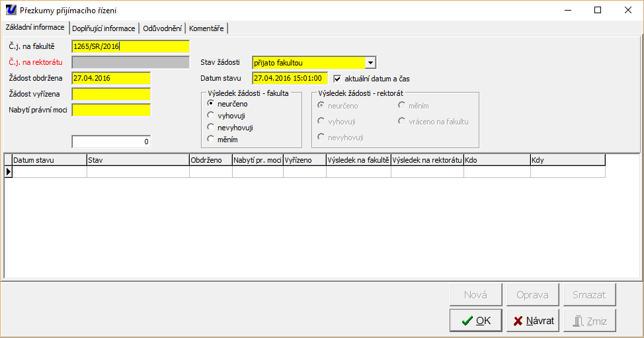The width and height of the screenshot is (644, 338).
Task: Maximize the Přezkumy přijímacího řízení window
Action: click(x=598, y=10)
